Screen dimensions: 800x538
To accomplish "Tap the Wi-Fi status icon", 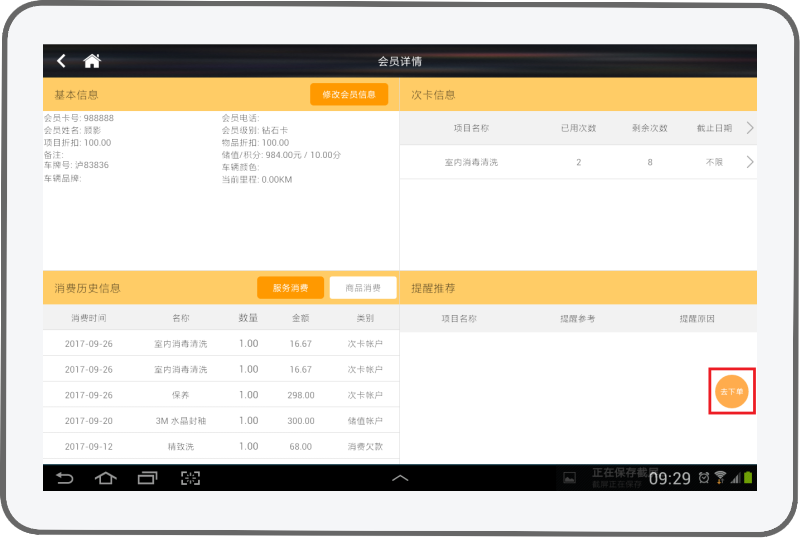I will click(x=720, y=478).
